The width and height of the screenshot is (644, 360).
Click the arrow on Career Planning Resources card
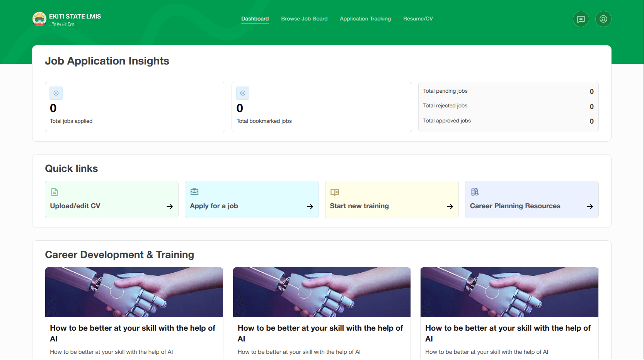pos(590,207)
